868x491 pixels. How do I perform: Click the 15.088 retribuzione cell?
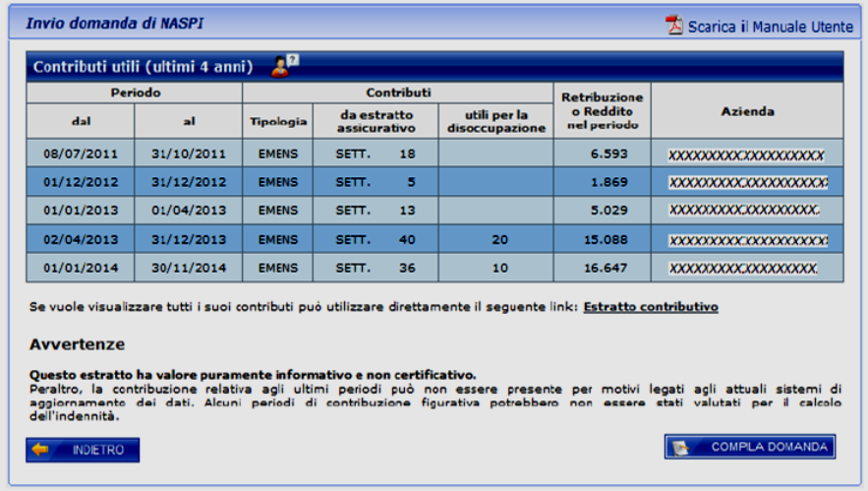(602, 239)
